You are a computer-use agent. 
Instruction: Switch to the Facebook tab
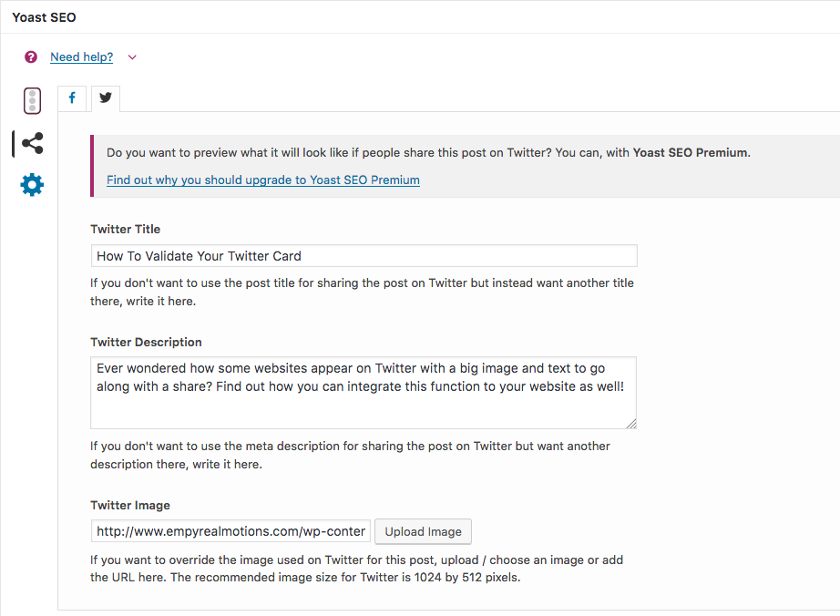(72, 98)
